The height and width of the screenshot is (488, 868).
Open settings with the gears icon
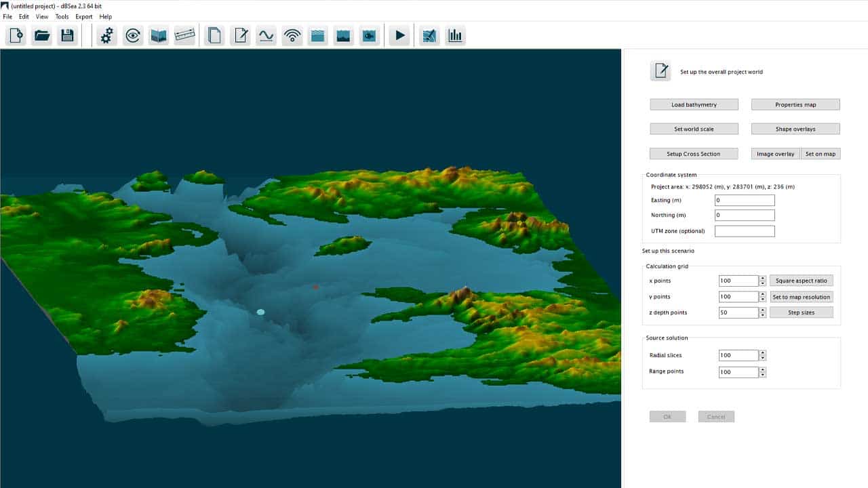(x=107, y=36)
